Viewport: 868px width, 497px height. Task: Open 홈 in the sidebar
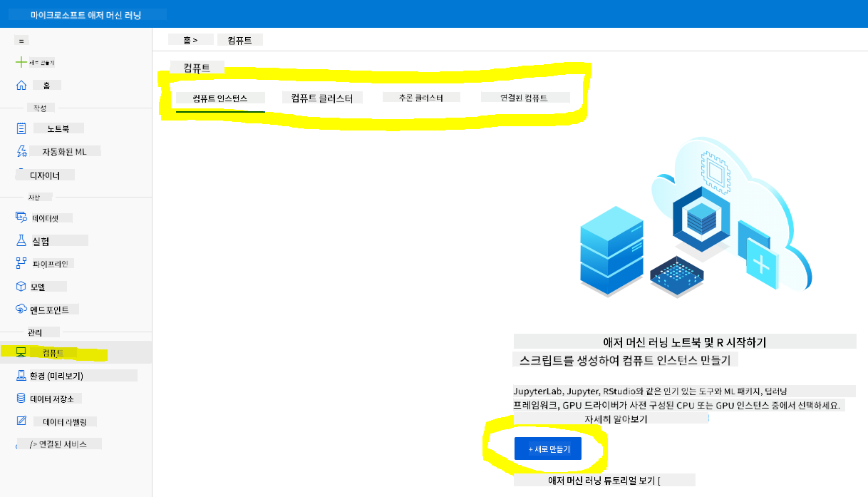point(46,85)
